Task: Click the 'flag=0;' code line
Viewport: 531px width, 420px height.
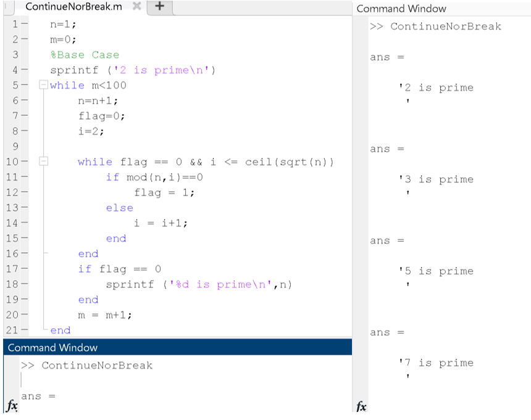Action: (x=102, y=116)
